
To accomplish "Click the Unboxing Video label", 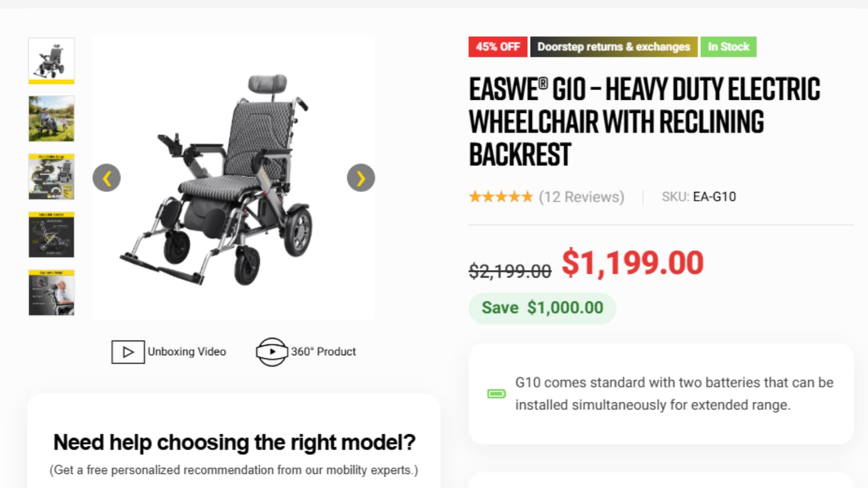I will coord(187,351).
